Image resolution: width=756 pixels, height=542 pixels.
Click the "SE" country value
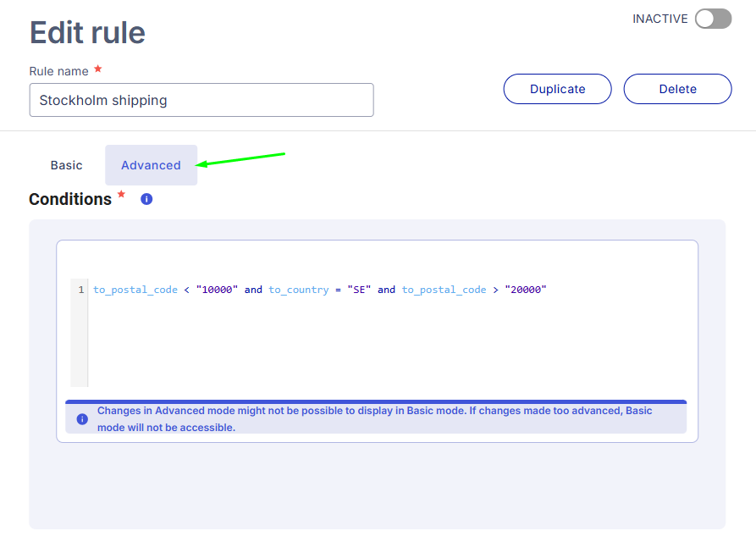(x=359, y=290)
